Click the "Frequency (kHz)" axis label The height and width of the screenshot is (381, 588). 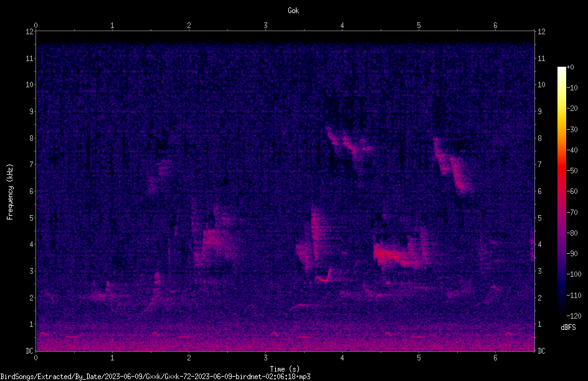tap(10, 192)
